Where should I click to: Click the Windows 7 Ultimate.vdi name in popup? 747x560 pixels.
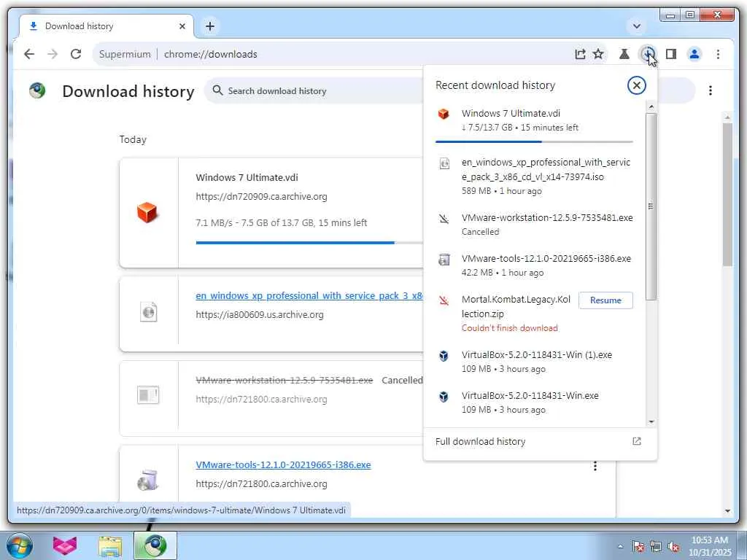click(x=511, y=113)
